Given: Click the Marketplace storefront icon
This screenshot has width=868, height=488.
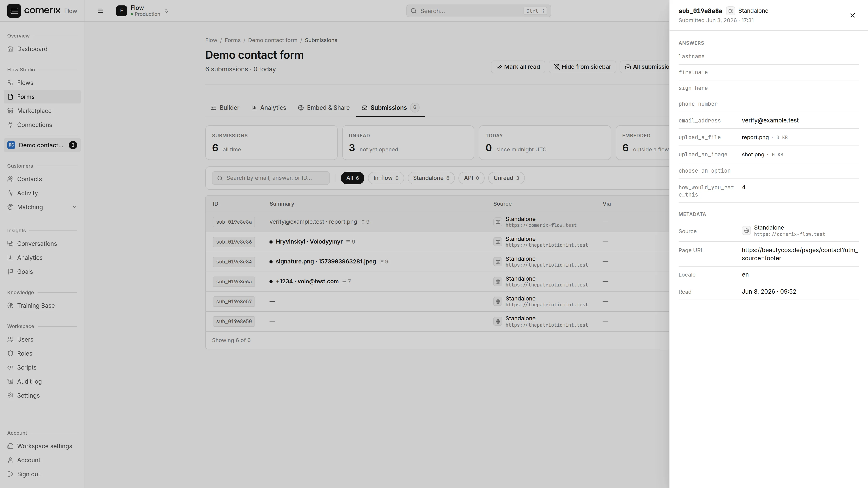Looking at the screenshot, I should [x=10, y=111].
